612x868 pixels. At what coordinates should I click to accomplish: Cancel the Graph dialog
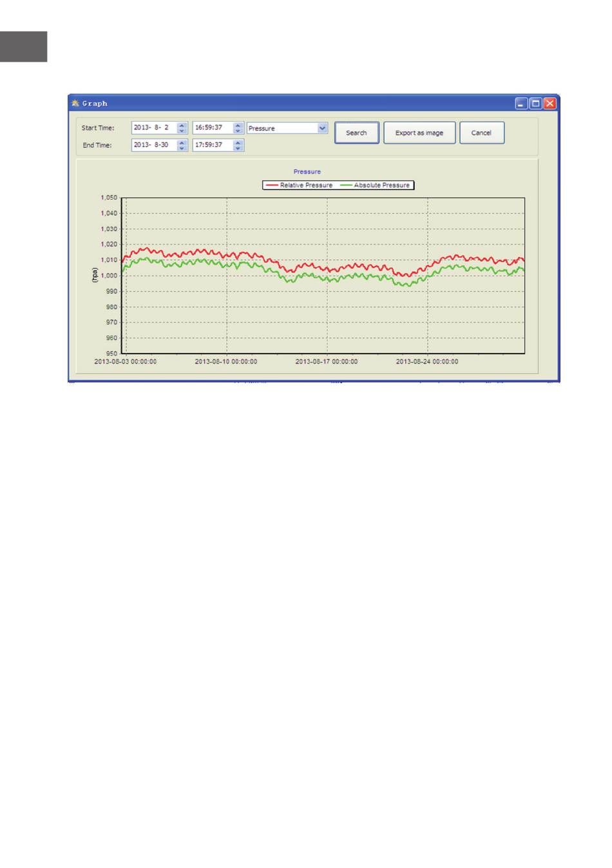(x=481, y=133)
